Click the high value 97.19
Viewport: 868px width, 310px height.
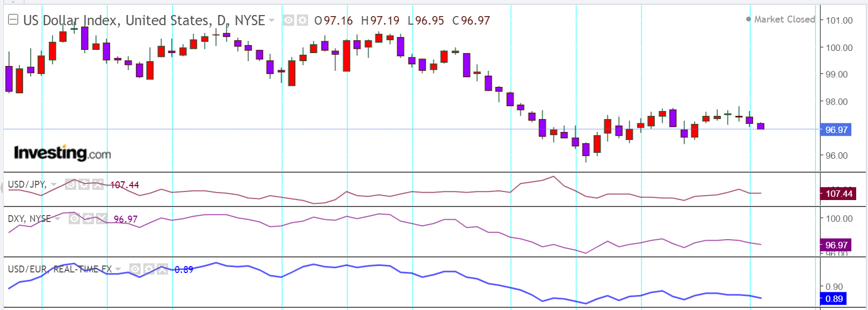pos(385,20)
